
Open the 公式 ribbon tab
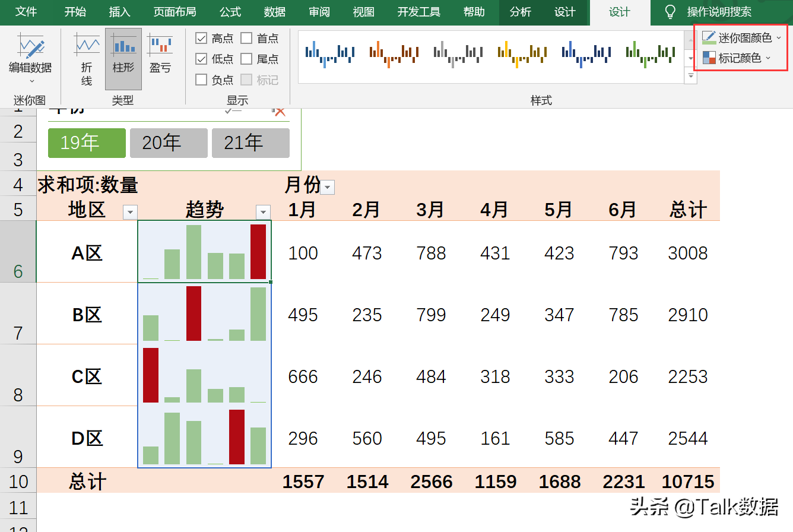230,12
